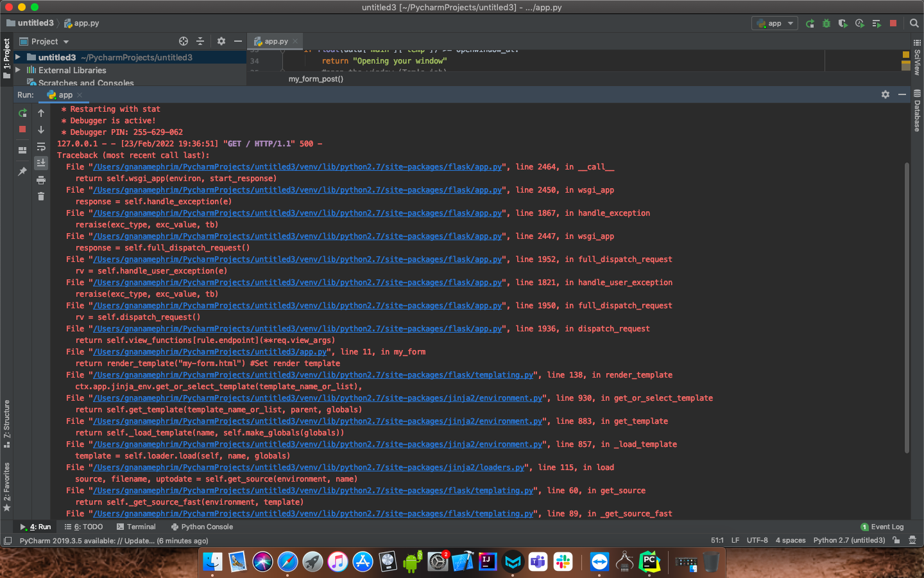Click 4 spaces indent setting
The height and width of the screenshot is (578, 924).
791,541
